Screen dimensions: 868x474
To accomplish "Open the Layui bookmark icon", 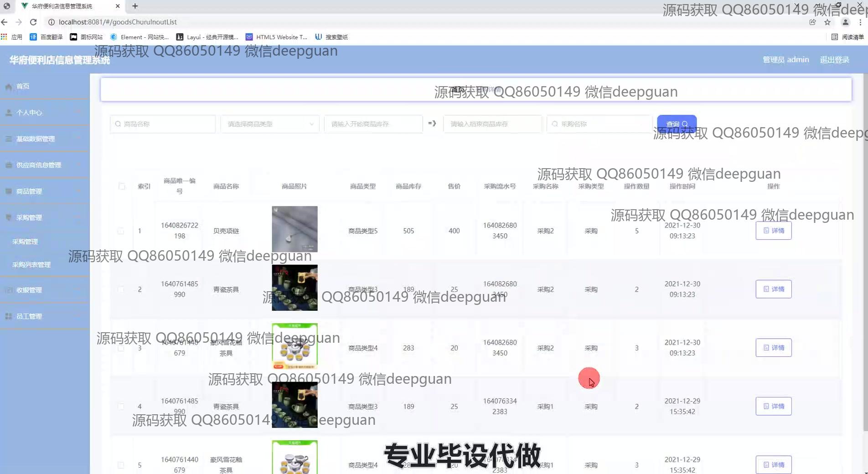I will pyautogui.click(x=180, y=37).
